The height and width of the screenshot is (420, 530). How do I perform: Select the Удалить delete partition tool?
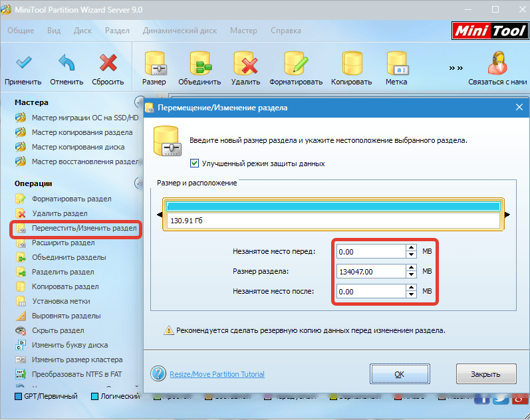246,68
